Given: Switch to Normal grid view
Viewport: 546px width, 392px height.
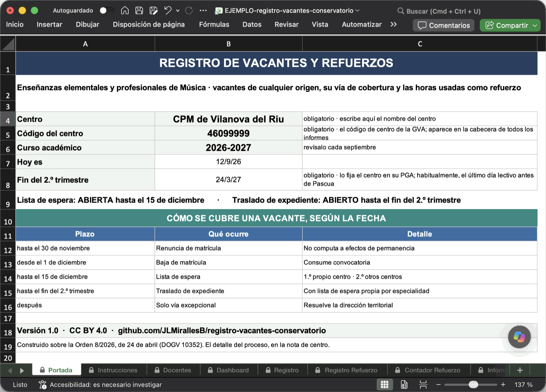Looking at the screenshot, I should point(385,385).
